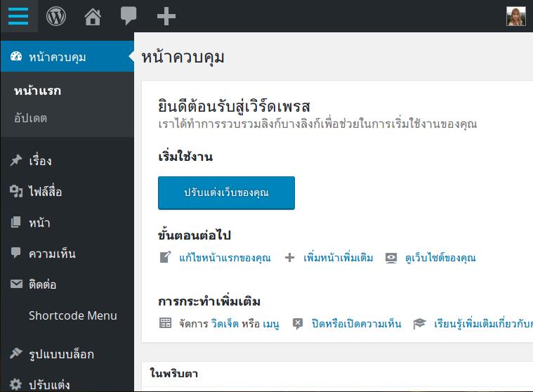
Task: Visit site via the home icon
Action: point(93,16)
